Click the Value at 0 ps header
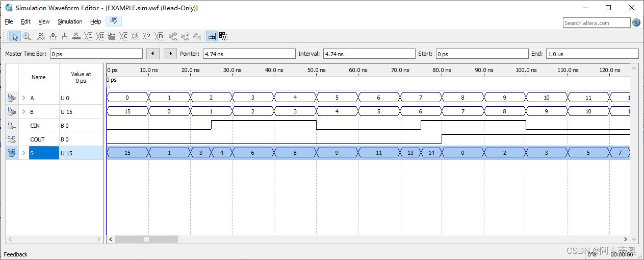This screenshot has height=260, width=644. tap(81, 77)
